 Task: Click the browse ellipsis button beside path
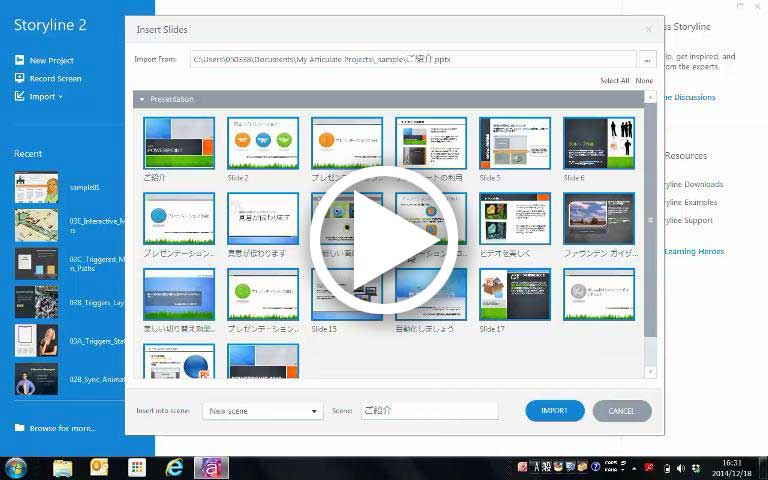[647, 59]
